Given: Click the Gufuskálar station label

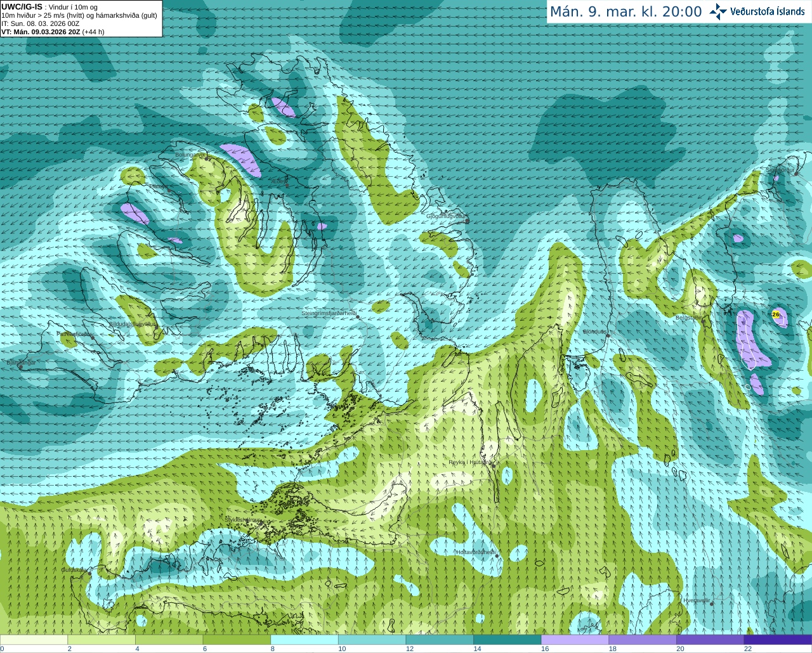Looking at the screenshot, I should point(74,569).
